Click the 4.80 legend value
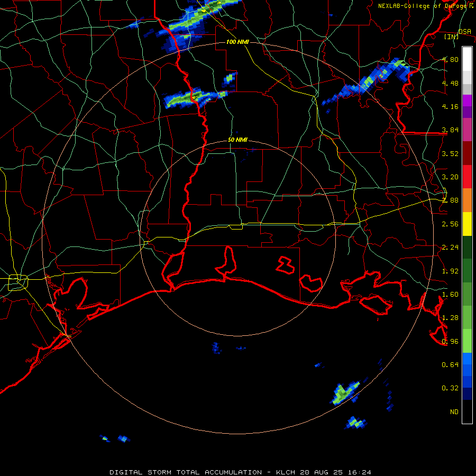 [450, 59]
